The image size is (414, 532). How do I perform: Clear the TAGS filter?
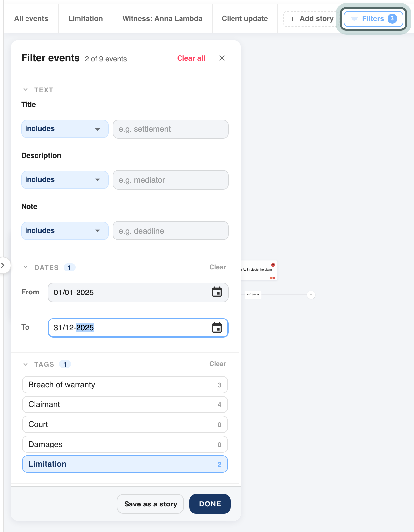click(x=218, y=364)
